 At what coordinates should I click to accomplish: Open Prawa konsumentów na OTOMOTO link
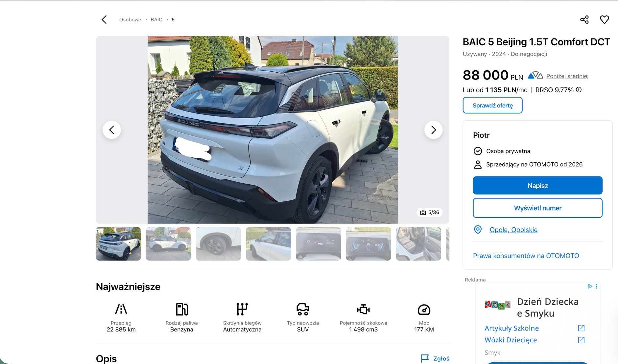point(526,256)
